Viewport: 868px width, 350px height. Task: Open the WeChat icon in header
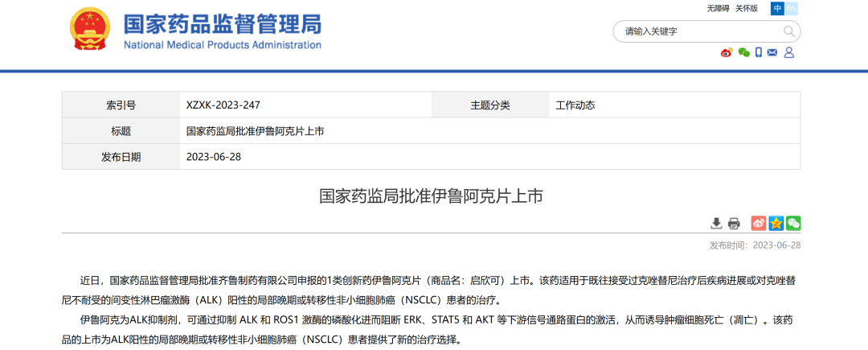point(744,52)
